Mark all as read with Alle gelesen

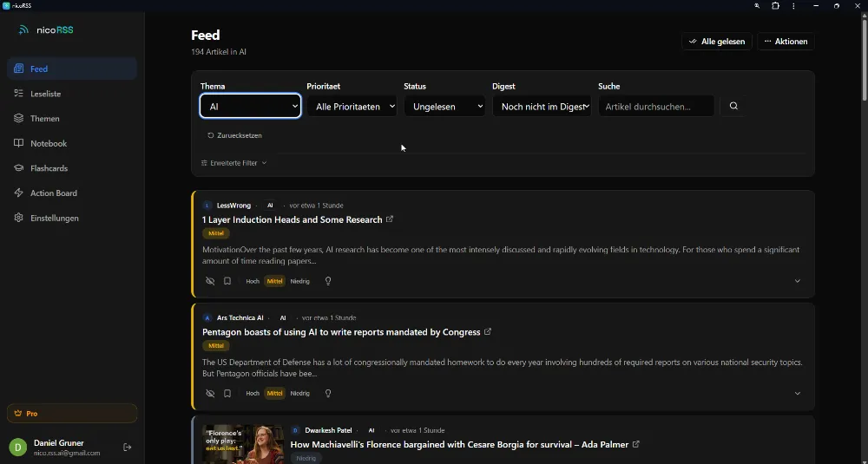pos(717,42)
